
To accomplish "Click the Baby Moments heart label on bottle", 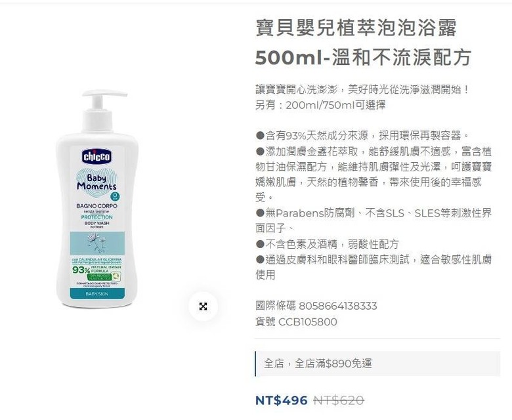I will coord(96,182).
